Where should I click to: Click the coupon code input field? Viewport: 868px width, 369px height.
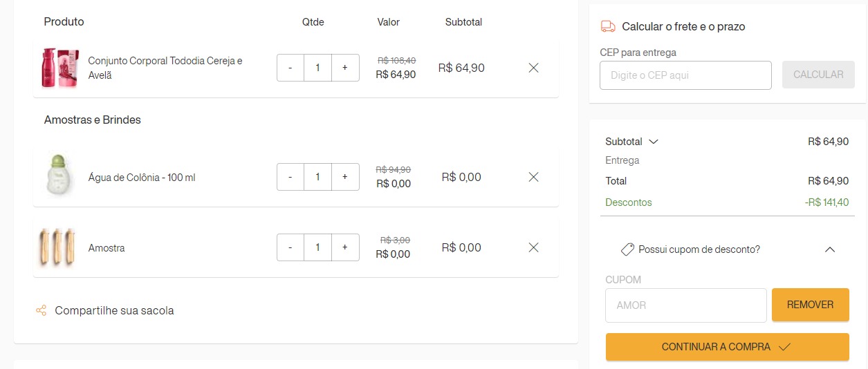point(685,305)
